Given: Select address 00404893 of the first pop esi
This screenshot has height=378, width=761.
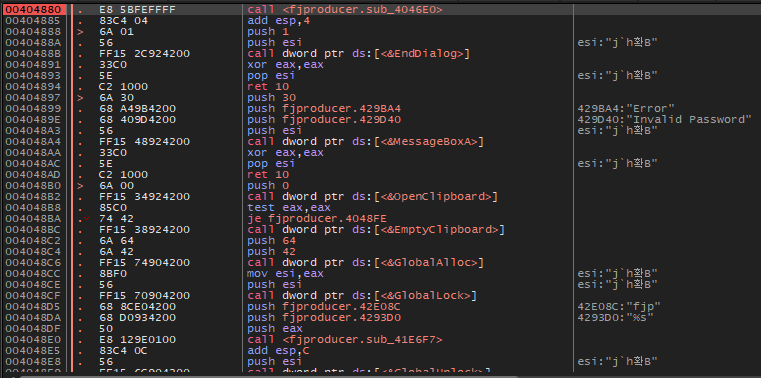Looking at the screenshot, I should [x=33, y=76].
